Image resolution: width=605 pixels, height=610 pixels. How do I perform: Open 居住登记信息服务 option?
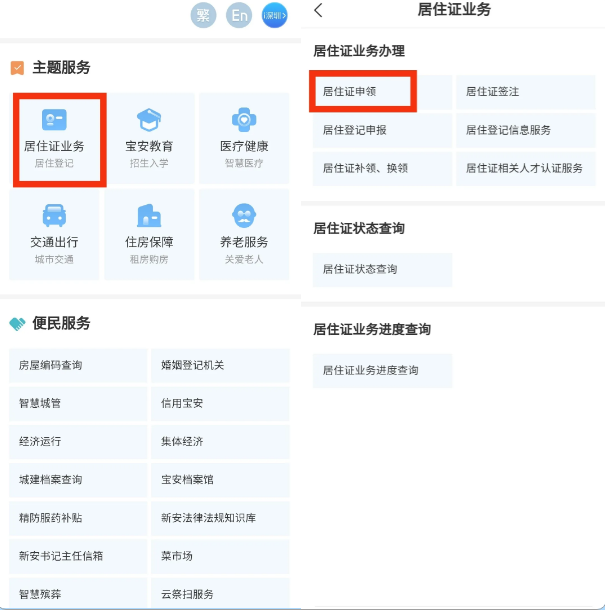525,130
